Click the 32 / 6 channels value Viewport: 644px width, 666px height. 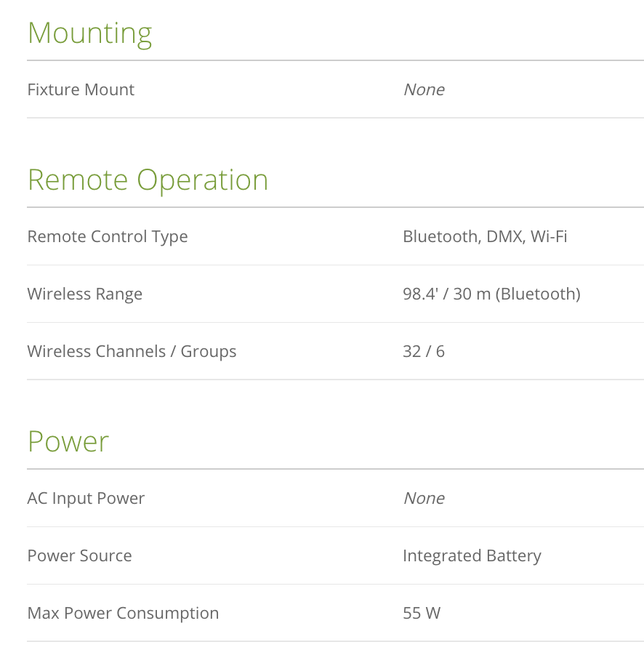(424, 351)
